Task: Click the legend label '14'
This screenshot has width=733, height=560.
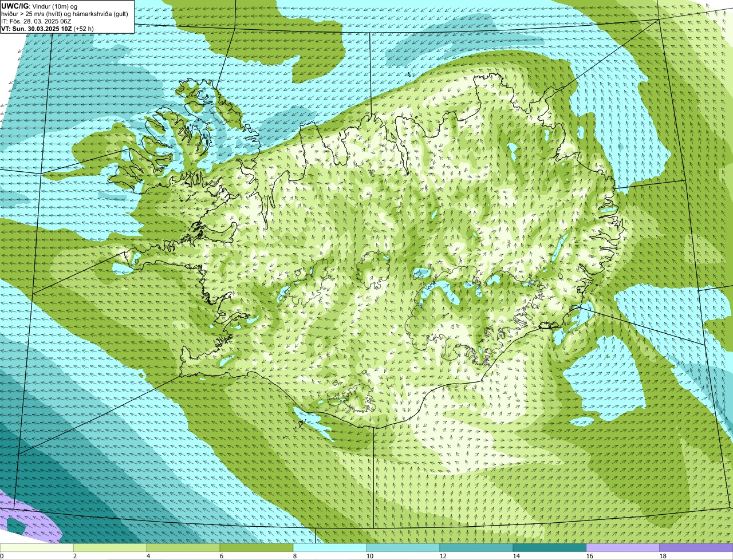Action: click(517, 556)
